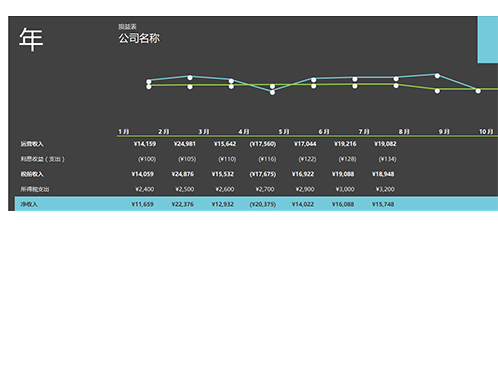Select the 运营收入 row label
This screenshot has height=382, width=498.
click(32, 144)
